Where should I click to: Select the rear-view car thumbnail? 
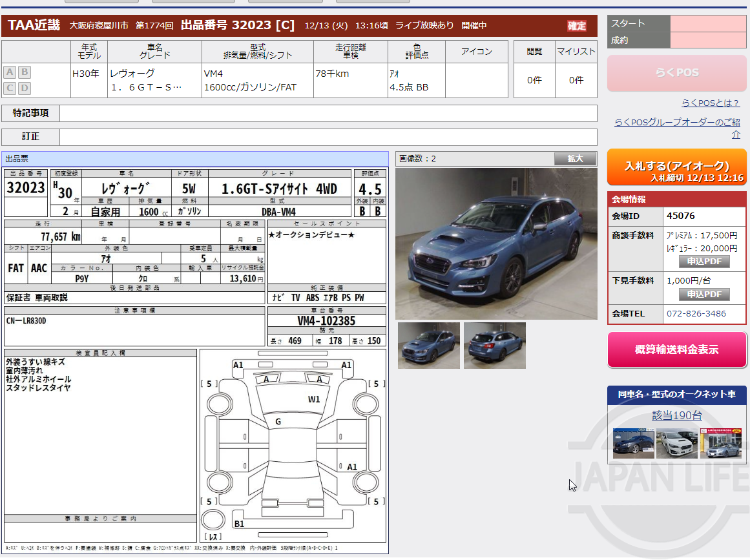pyautogui.click(x=494, y=346)
